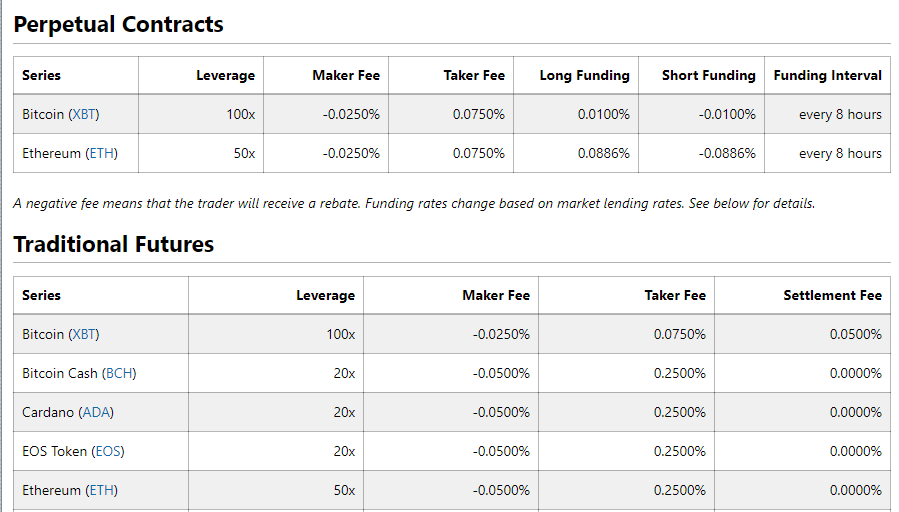The image size is (899, 512).
Task: Open the Bitcoin Cash BCH link
Action: (119, 373)
